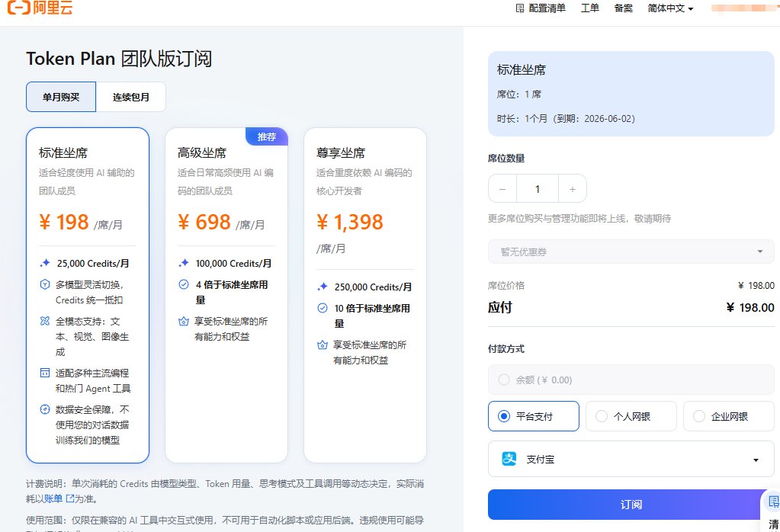Select the 余额 payment radio option
Screen dimensions: 780x532
(504, 380)
